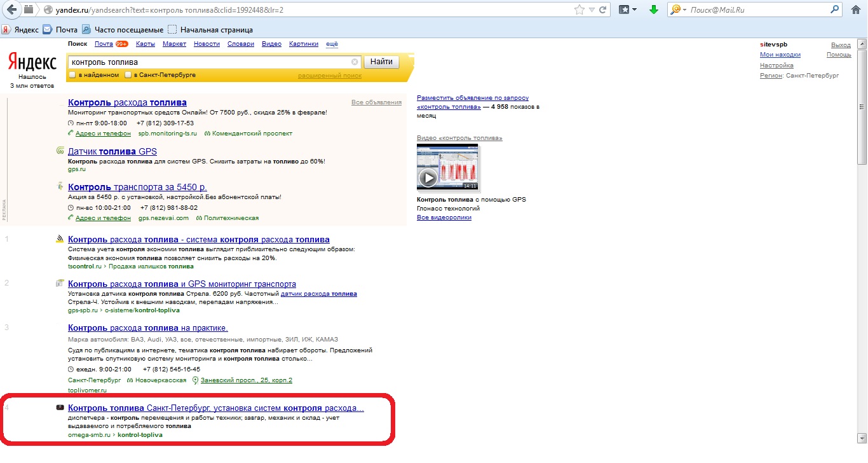868x463 pixels.
Task: Open the Маркет service tab
Action: click(x=174, y=44)
